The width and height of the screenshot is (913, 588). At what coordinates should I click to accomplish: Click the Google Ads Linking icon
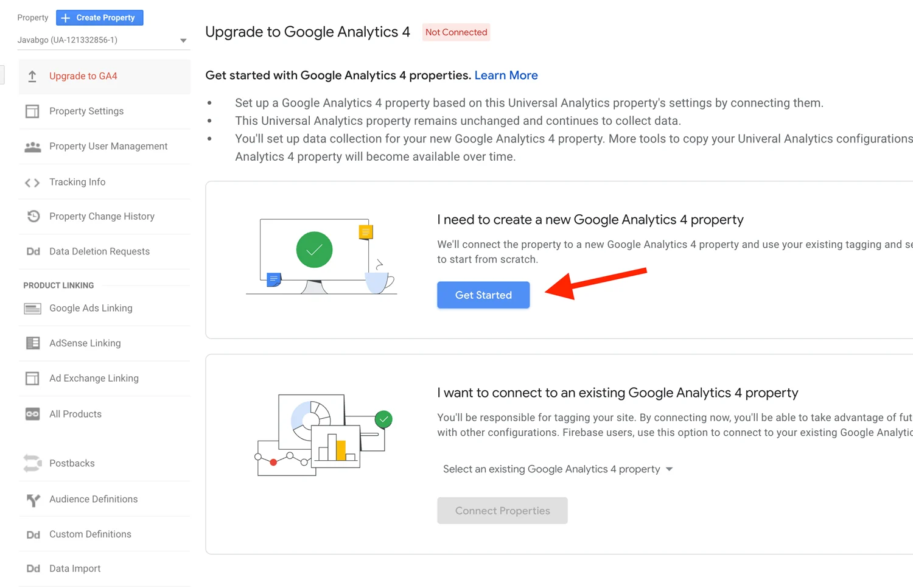[x=32, y=309]
